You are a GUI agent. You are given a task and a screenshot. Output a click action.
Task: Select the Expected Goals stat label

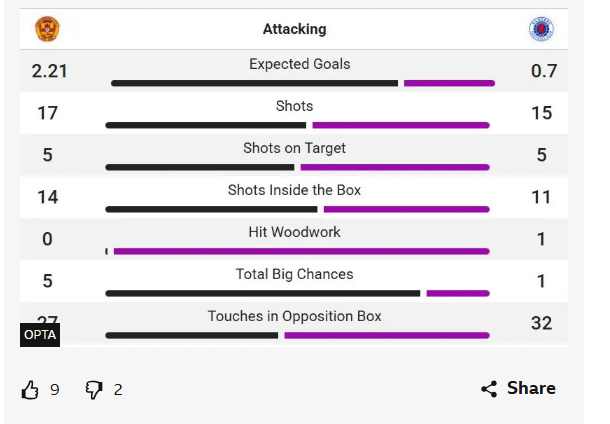300,64
